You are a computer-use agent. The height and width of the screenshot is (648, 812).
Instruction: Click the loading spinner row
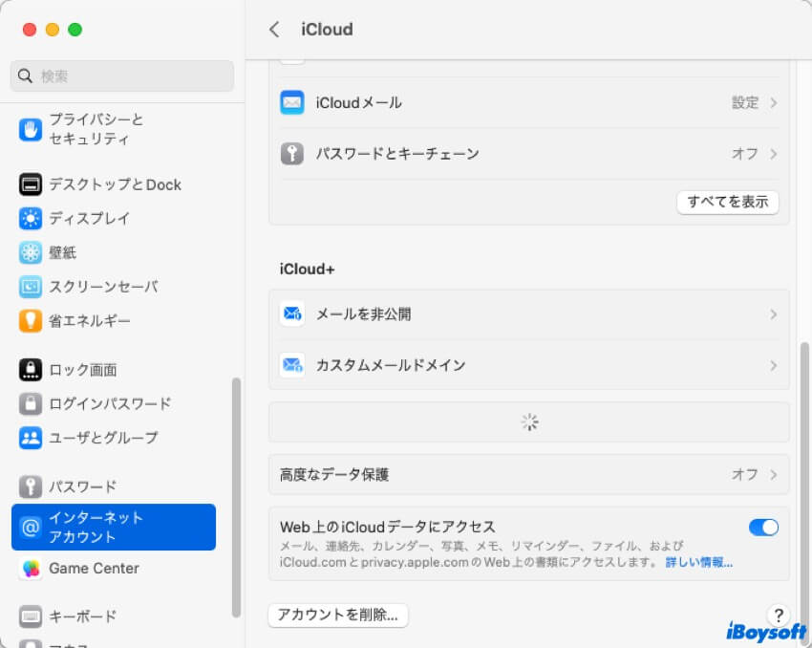(x=528, y=422)
